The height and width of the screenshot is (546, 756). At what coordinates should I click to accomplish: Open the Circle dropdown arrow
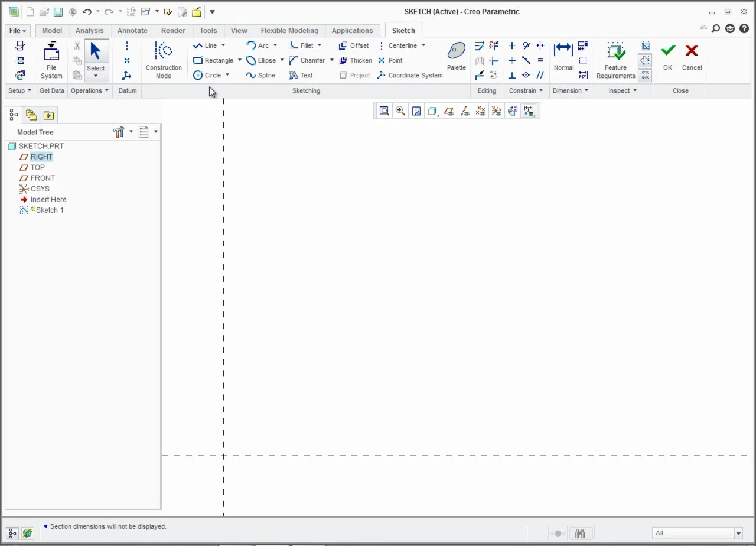227,75
